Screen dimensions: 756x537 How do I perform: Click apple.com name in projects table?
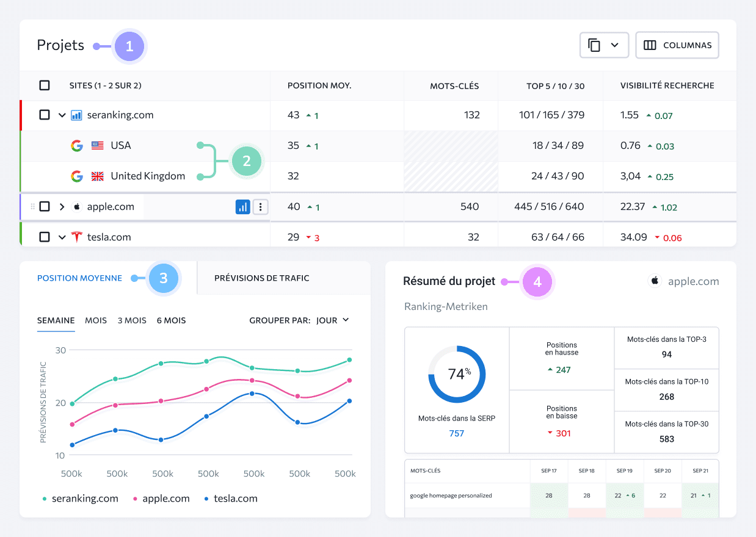click(111, 206)
